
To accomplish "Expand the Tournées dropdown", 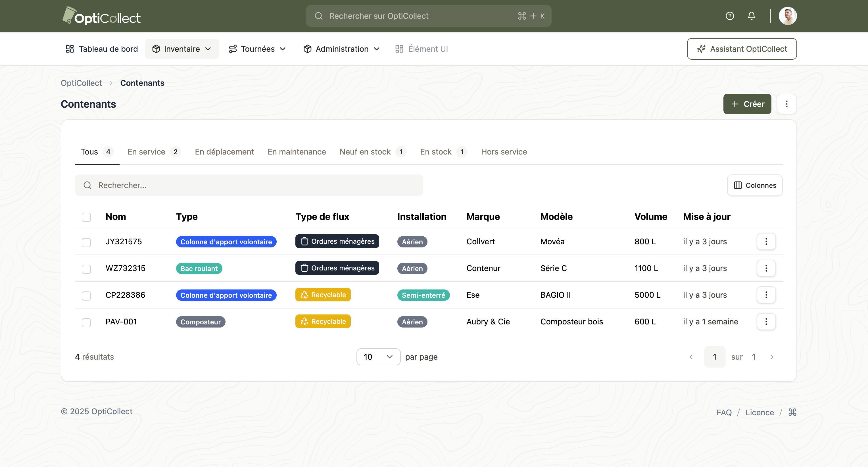I will [x=257, y=49].
